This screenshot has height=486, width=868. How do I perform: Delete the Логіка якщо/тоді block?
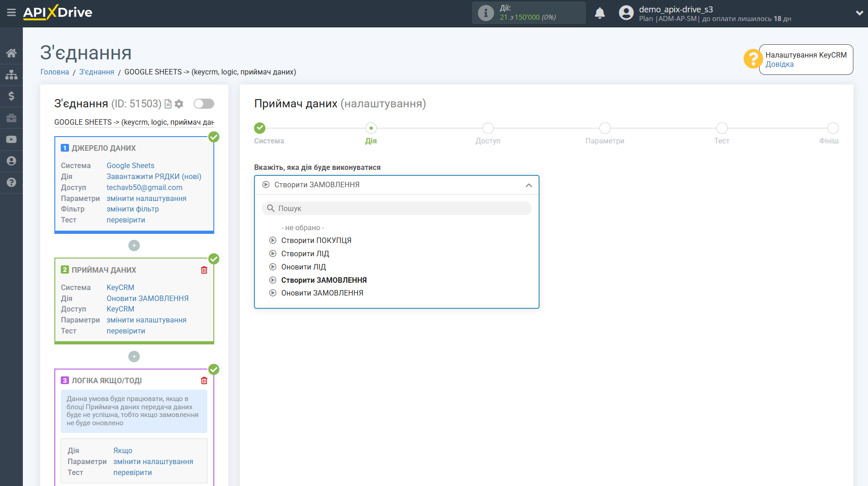point(204,380)
